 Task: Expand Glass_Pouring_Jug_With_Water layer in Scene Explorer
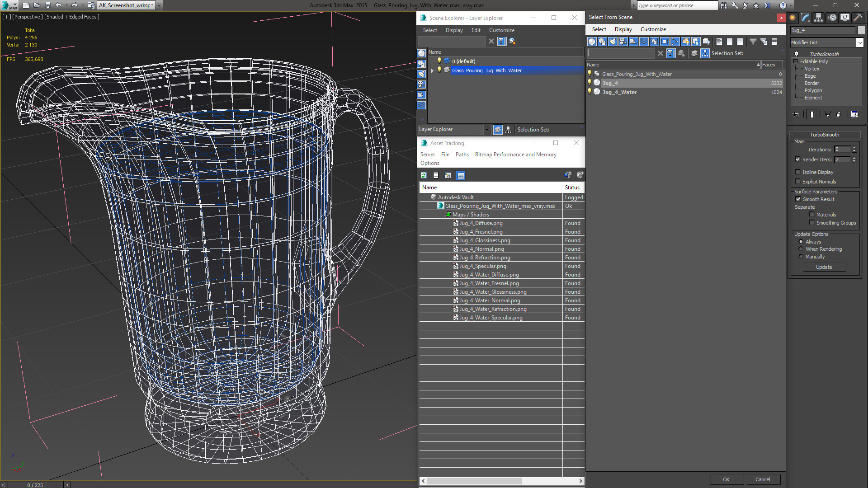tap(432, 70)
